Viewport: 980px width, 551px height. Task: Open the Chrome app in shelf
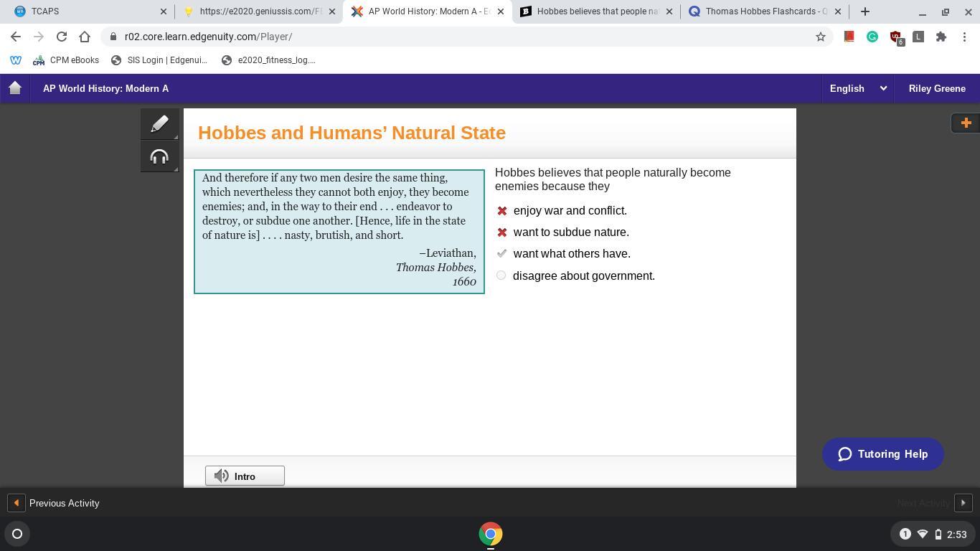491,534
